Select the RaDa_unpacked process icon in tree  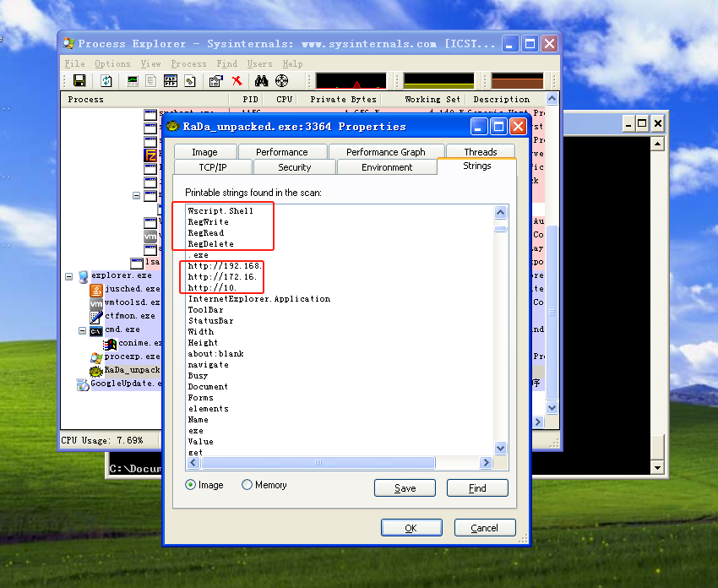96,371
